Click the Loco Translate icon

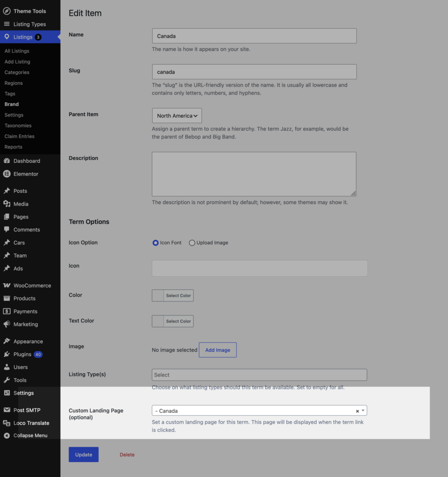(7, 423)
